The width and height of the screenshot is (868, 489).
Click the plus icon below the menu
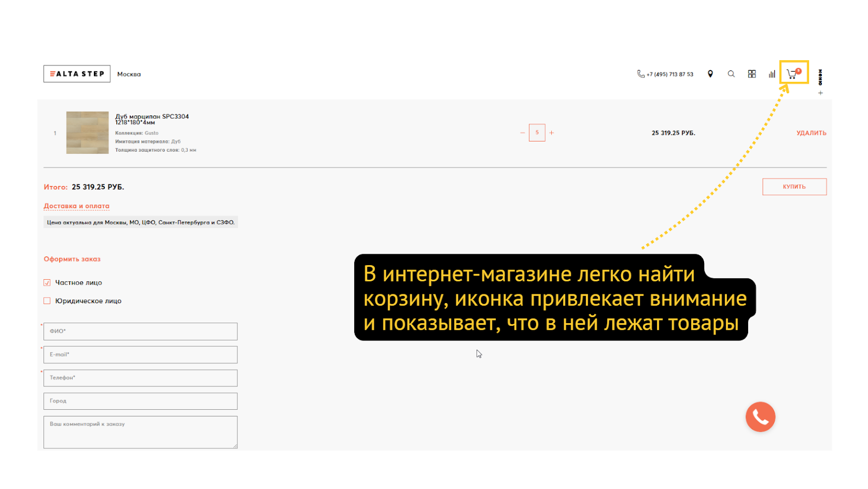point(820,93)
